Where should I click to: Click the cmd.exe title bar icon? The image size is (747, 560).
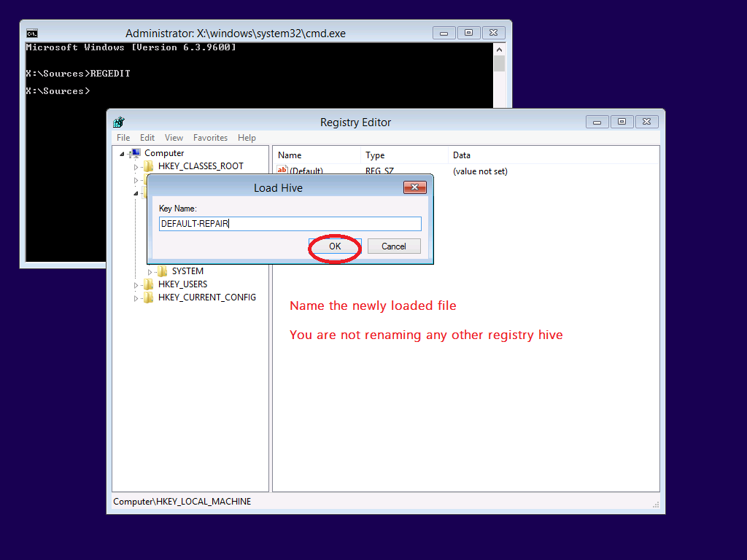[32, 34]
